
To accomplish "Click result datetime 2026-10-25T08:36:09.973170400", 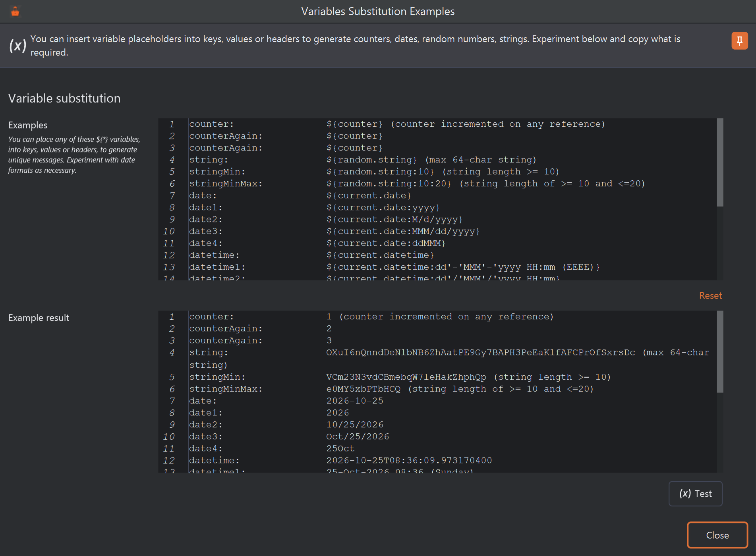I will pos(409,460).
